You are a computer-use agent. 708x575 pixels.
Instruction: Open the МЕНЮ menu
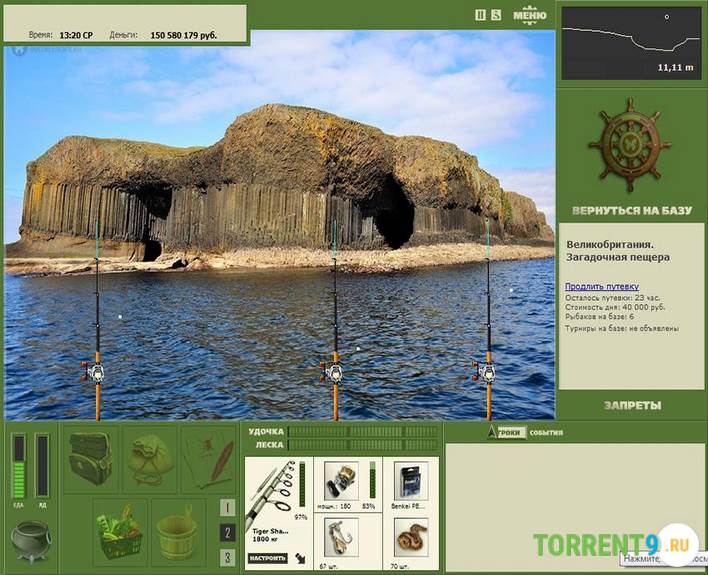(x=529, y=15)
